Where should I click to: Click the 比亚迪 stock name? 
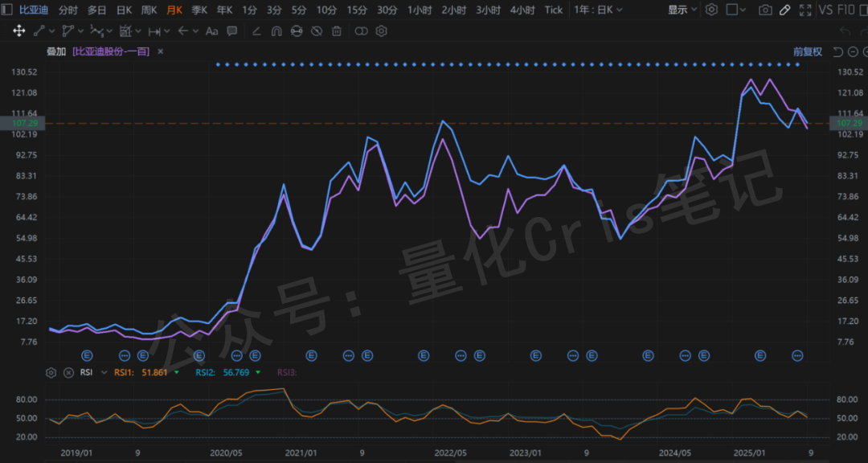point(33,10)
